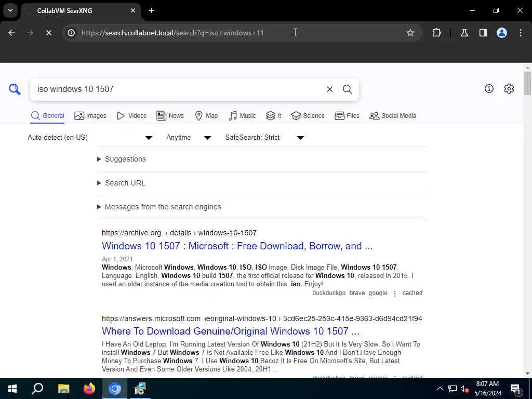Click the muted volume tray icon
This screenshot has width=532, height=399.
[x=464, y=389]
